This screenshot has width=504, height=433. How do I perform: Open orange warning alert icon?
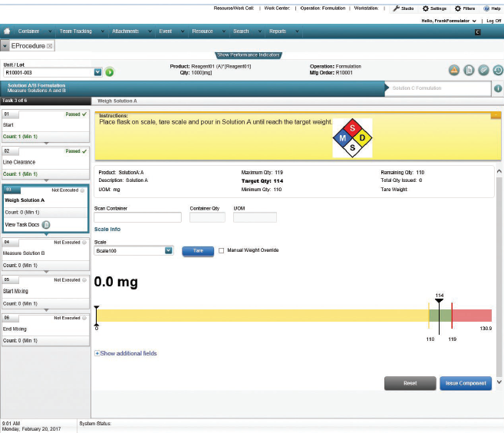point(454,70)
